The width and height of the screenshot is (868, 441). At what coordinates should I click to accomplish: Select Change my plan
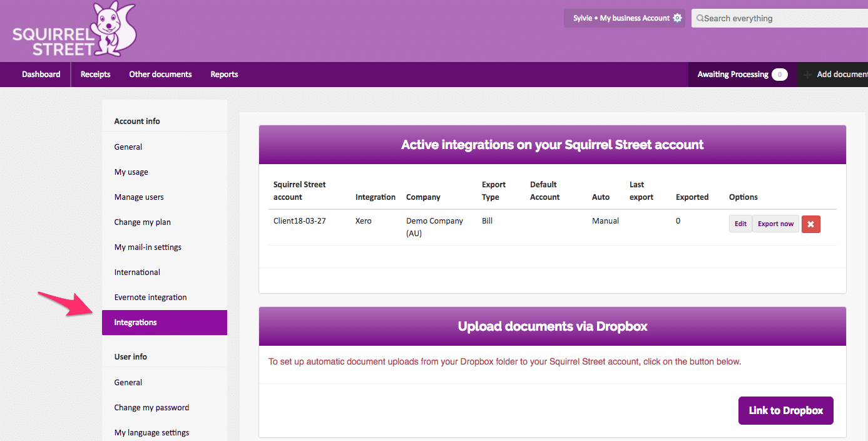(143, 222)
